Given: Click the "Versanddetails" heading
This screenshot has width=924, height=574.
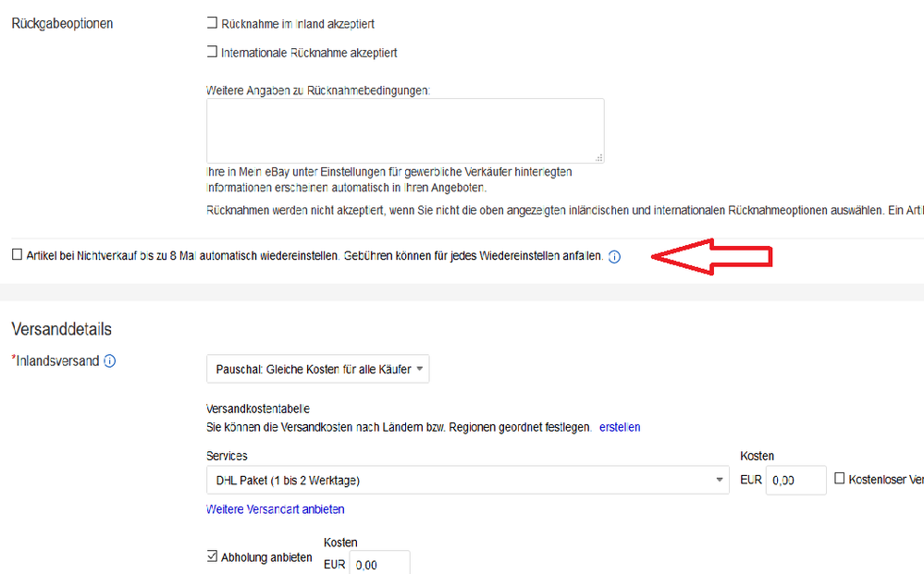Looking at the screenshot, I should 60,328.
